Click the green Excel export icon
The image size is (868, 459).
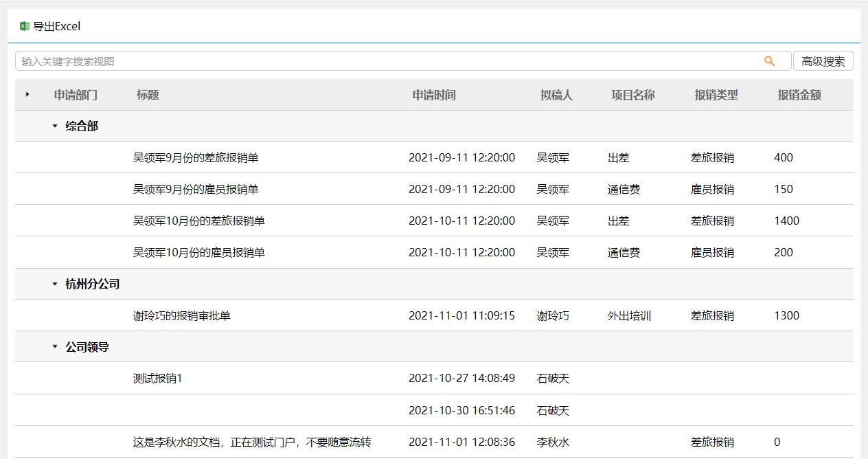pyautogui.click(x=25, y=26)
